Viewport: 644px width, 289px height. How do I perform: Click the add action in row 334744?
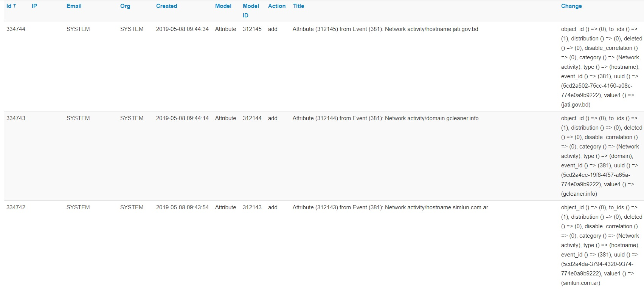(273, 29)
